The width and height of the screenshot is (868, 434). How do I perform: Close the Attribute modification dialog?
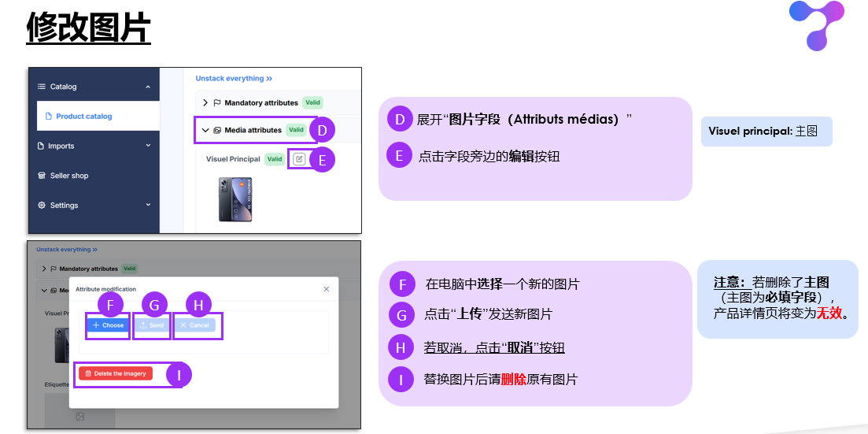tap(327, 289)
